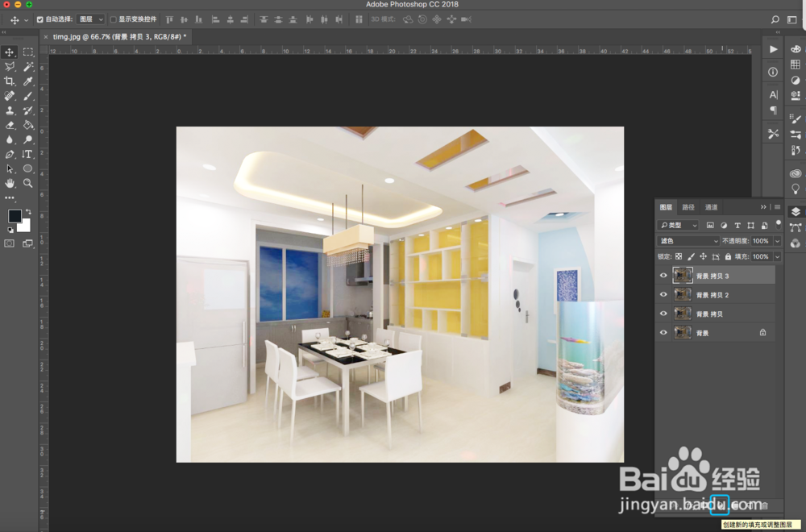
Task: Open the Swatches grid panel icon
Action: (x=796, y=64)
